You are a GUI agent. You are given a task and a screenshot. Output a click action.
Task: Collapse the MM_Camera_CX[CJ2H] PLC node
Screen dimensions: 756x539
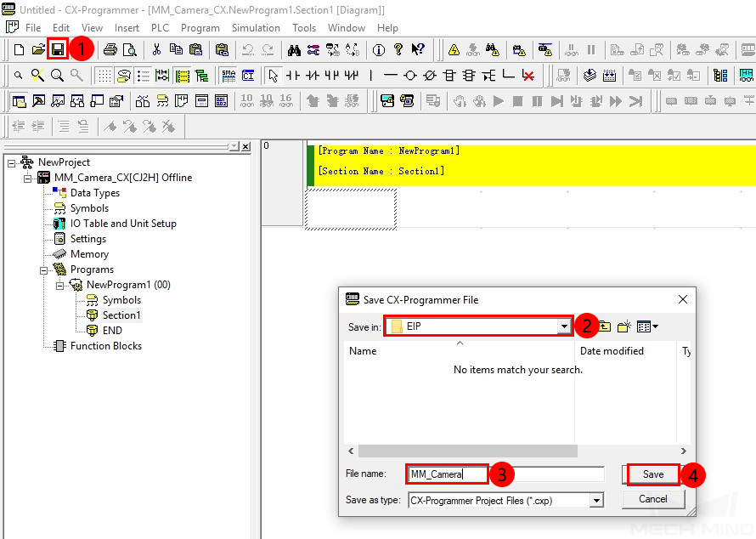point(27,179)
